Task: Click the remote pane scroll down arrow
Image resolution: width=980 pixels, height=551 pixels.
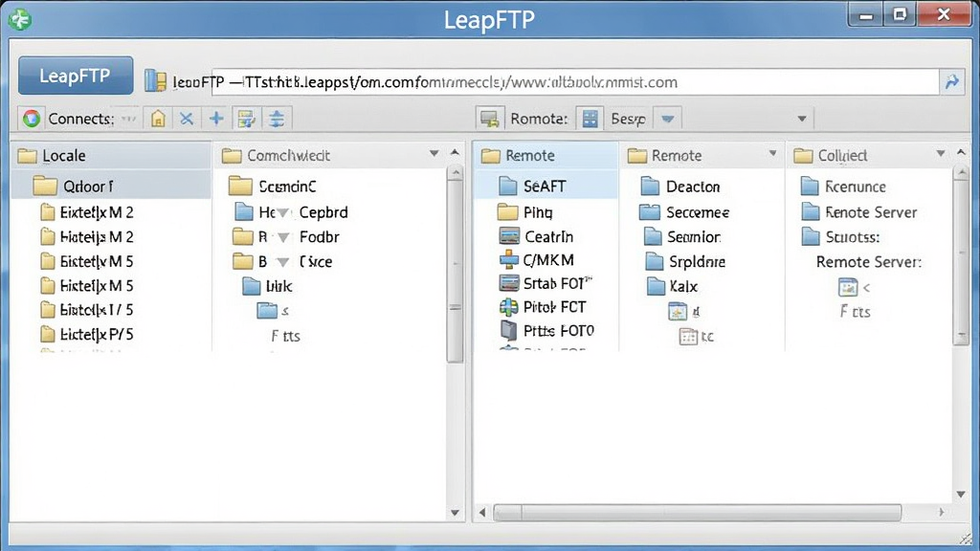Action: pyautogui.click(x=961, y=495)
